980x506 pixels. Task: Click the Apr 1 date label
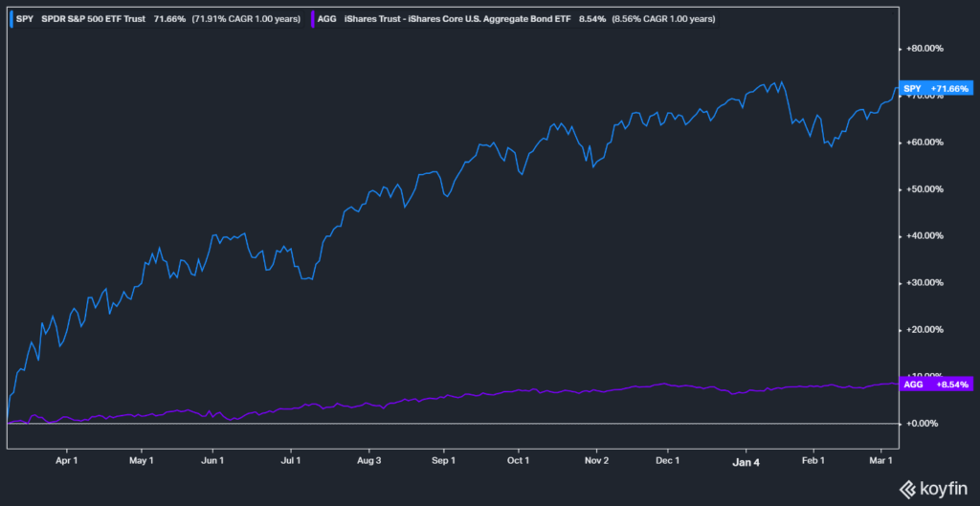point(66,460)
